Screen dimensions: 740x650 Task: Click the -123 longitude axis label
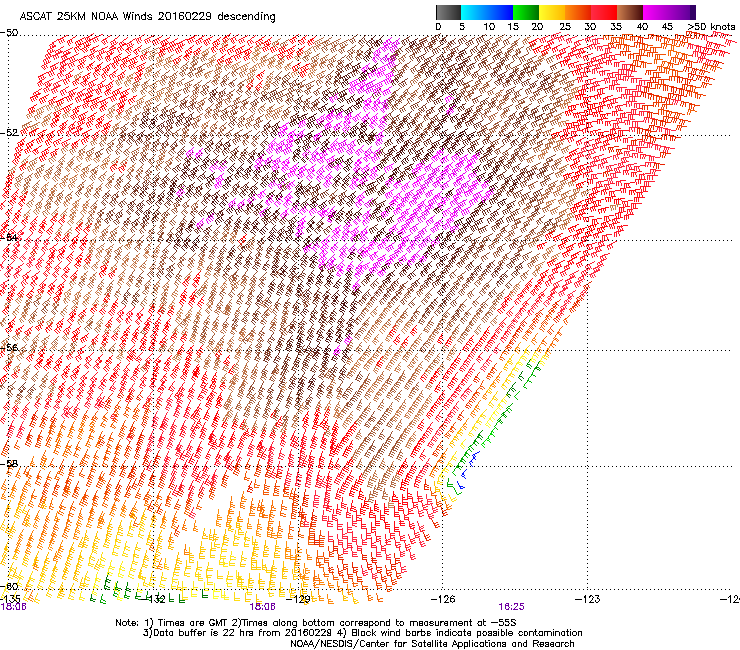(588, 599)
